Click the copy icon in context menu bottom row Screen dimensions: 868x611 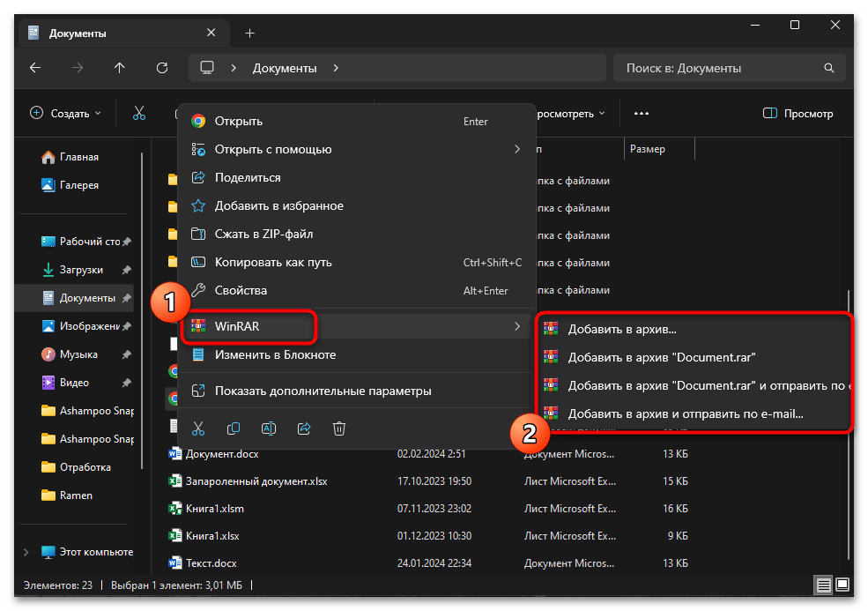tap(234, 428)
